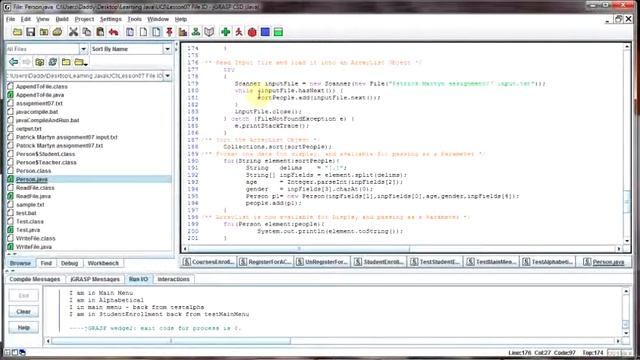
Task: Click the red running man Run icon
Action: 239,32
